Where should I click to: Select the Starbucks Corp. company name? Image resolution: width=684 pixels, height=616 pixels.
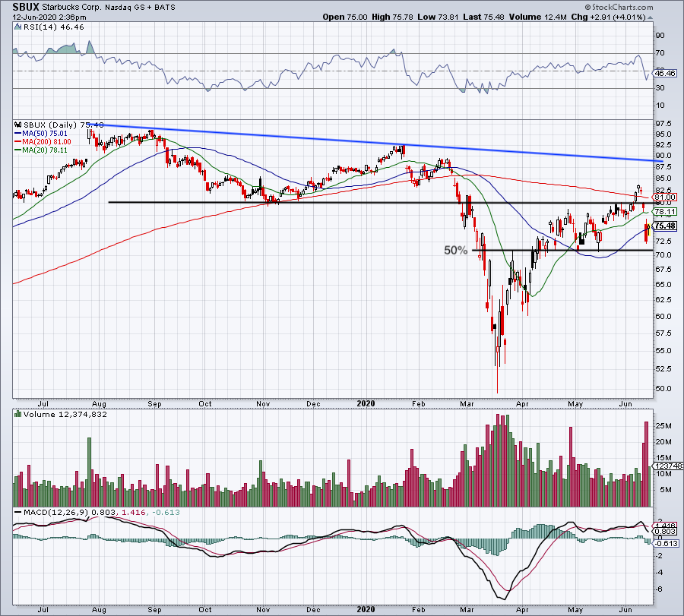[x=71, y=8]
